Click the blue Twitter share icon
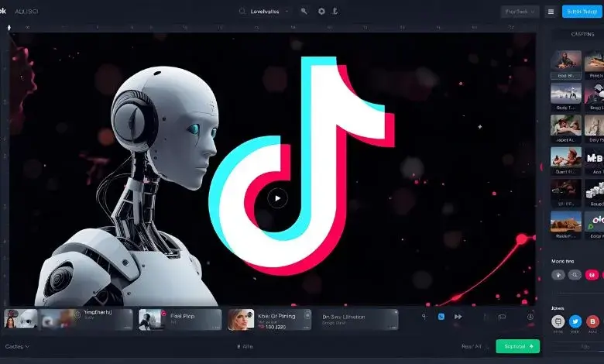Screen dimensions: 604x364 click(x=575, y=321)
